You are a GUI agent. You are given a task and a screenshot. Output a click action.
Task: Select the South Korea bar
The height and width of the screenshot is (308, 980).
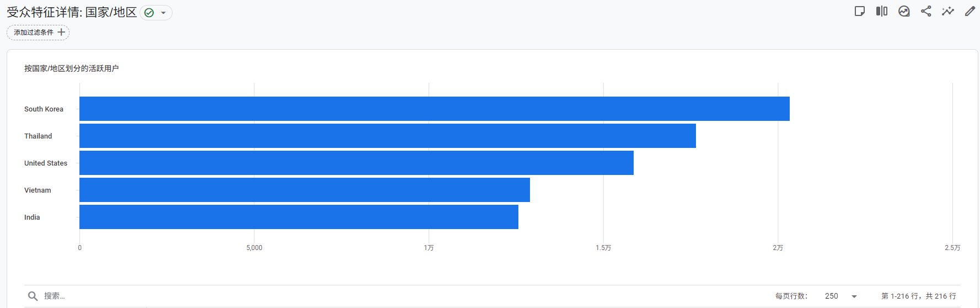(434, 109)
